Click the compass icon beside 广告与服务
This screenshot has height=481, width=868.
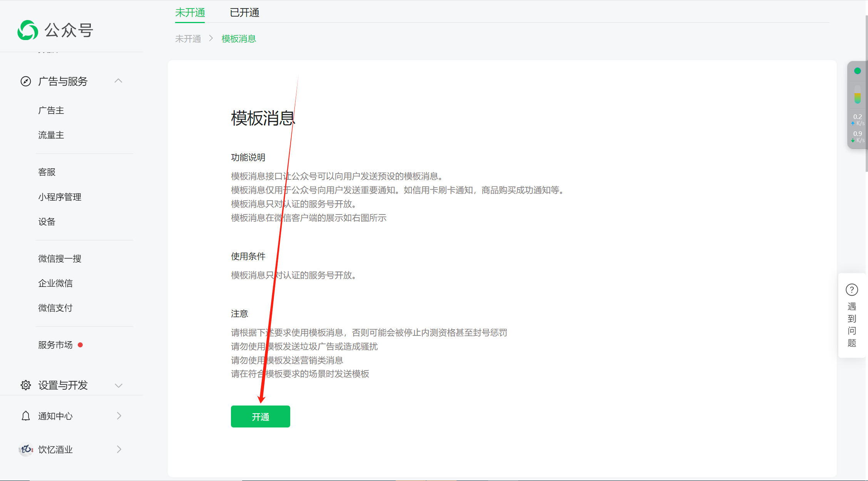point(26,81)
